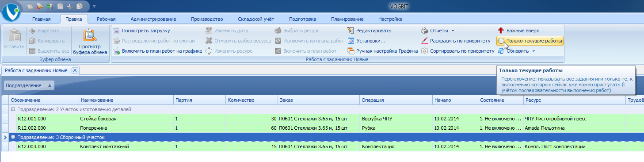Toggle Только текущие работы filter
The height and width of the screenshot is (162, 644).
click(530, 41)
